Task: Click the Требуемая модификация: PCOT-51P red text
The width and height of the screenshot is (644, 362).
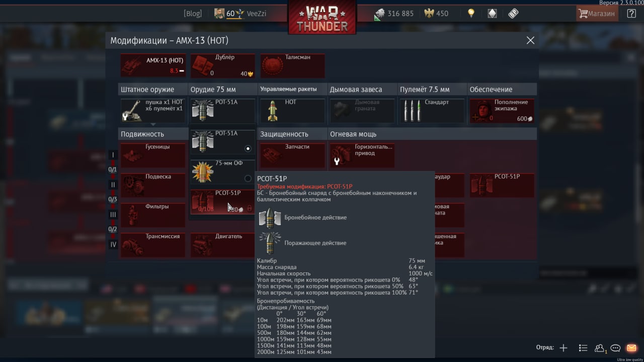Action: (305, 186)
